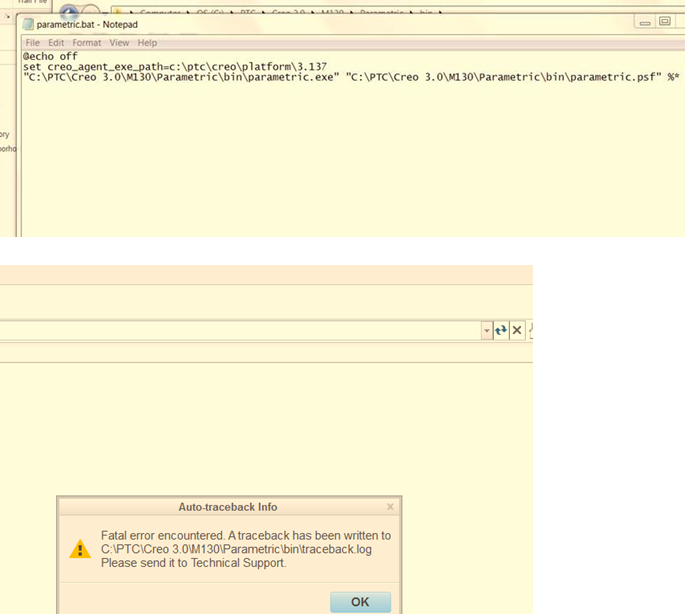Click the warning triangle icon in dialog

80,549
